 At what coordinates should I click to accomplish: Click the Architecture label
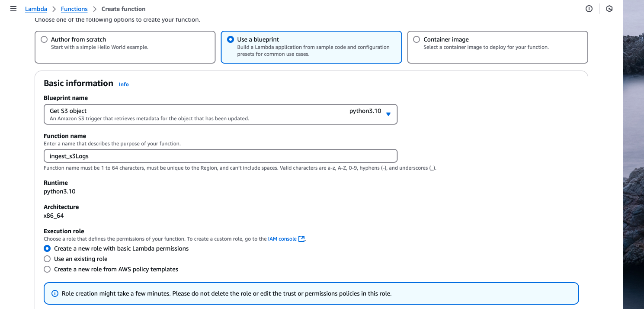61,207
